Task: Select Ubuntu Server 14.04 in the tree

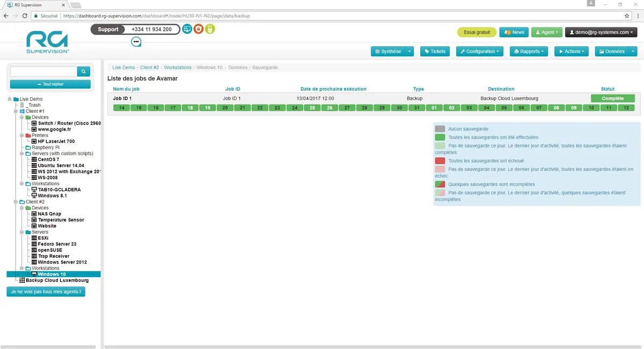Action: pos(61,165)
